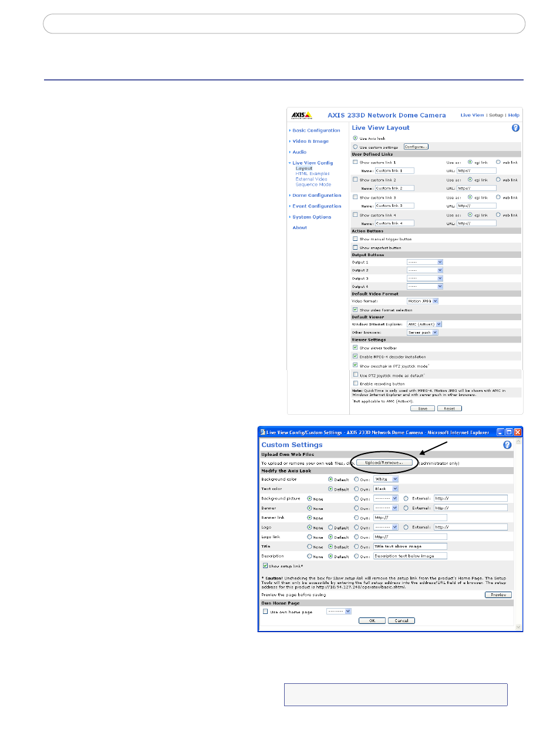The image size is (560, 742).
Task: Open the Output 1 dropdown
Action: [x=425, y=262]
